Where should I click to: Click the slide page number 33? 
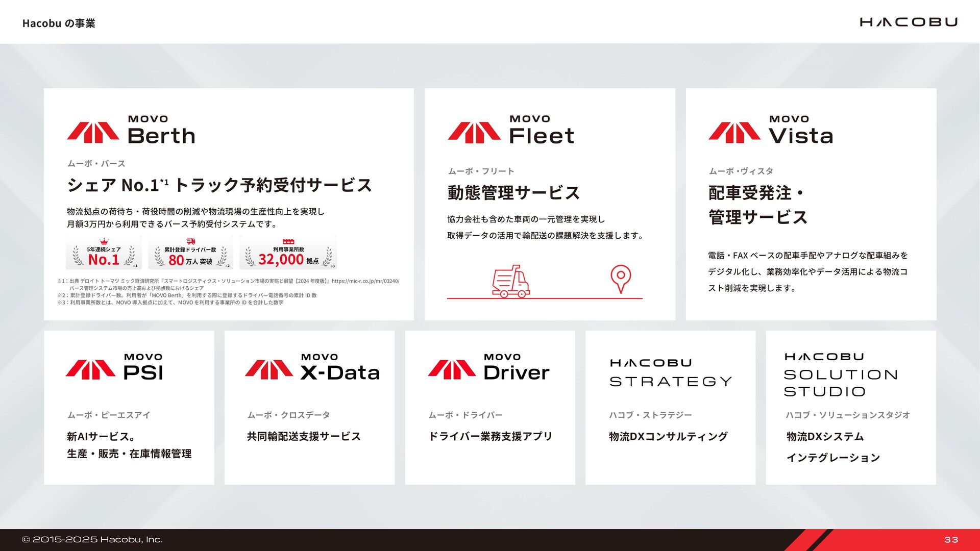tap(951, 540)
